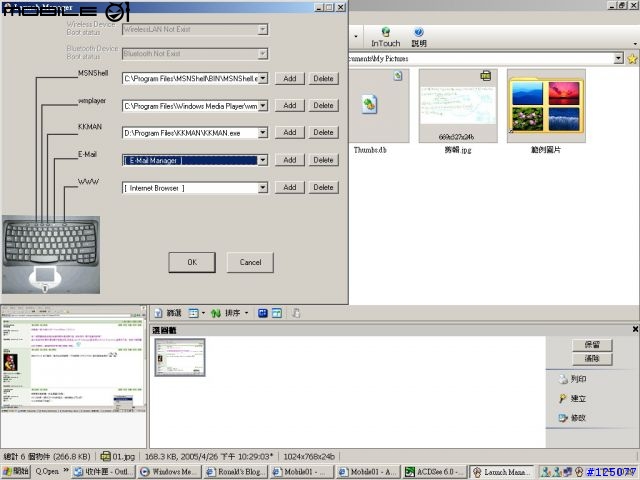Cancel the Launch Manager dialog
640x480 pixels.
(250, 262)
